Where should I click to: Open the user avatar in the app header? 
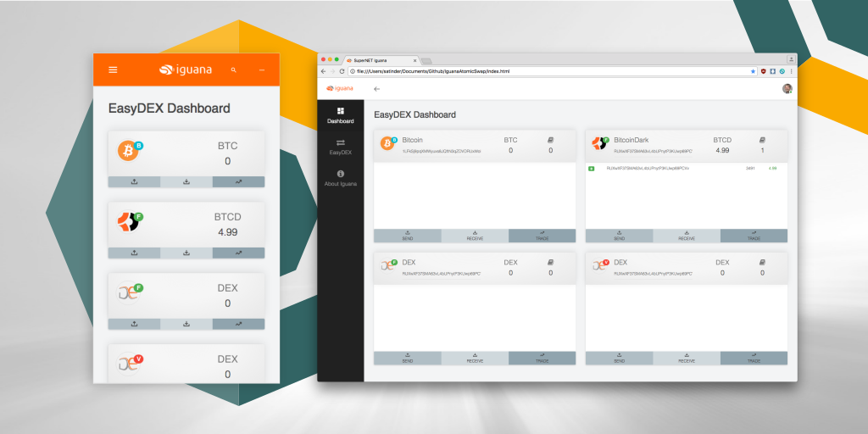tap(787, 88)
